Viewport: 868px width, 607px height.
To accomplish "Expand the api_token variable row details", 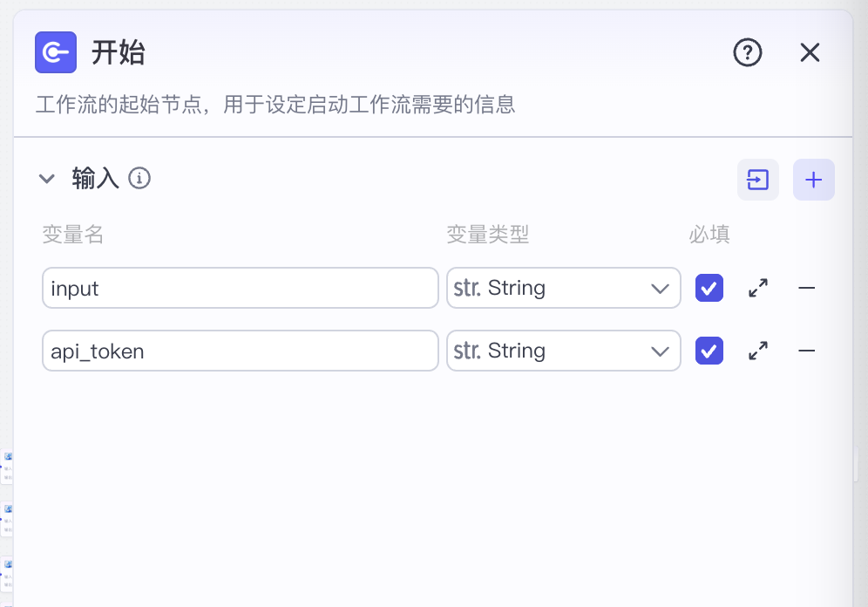I will point(758,351).
